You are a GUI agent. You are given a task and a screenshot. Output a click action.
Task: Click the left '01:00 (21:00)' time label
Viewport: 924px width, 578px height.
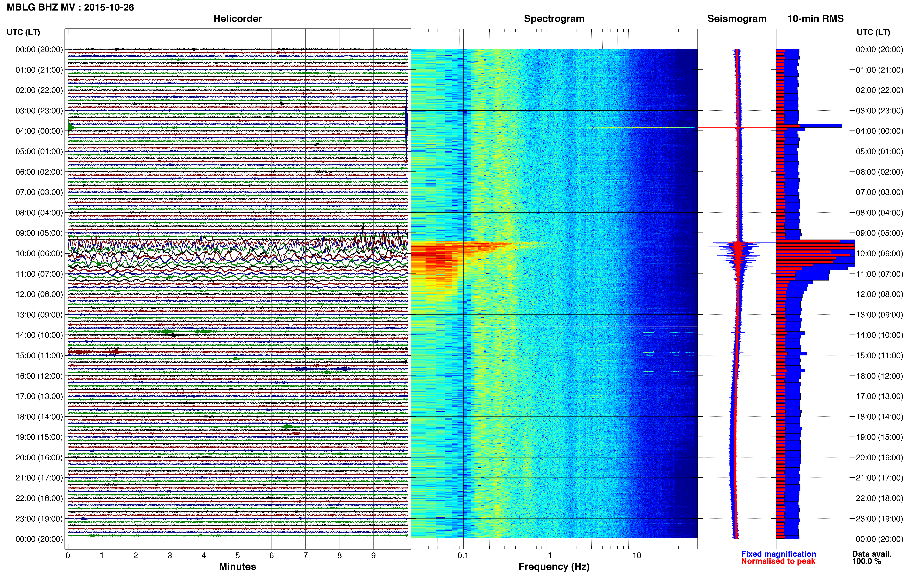coord(39,70)
